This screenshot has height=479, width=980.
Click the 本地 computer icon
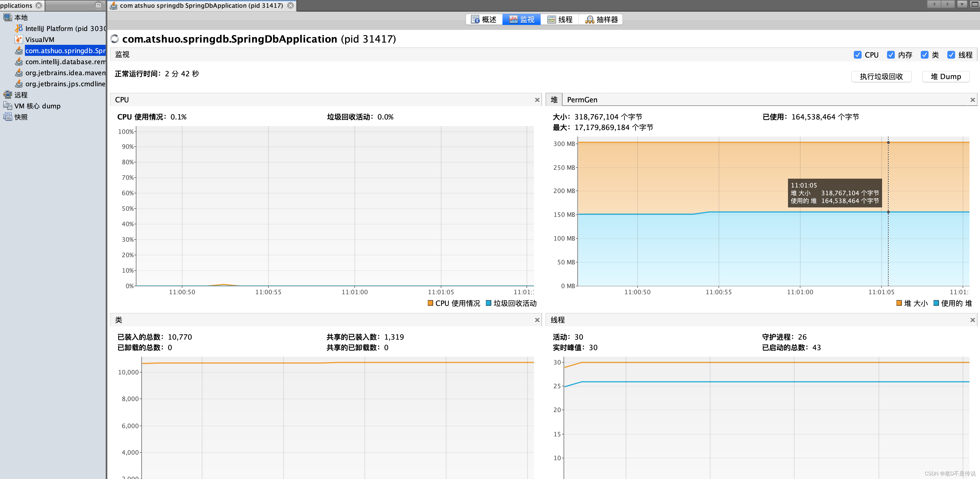(7, 17)
